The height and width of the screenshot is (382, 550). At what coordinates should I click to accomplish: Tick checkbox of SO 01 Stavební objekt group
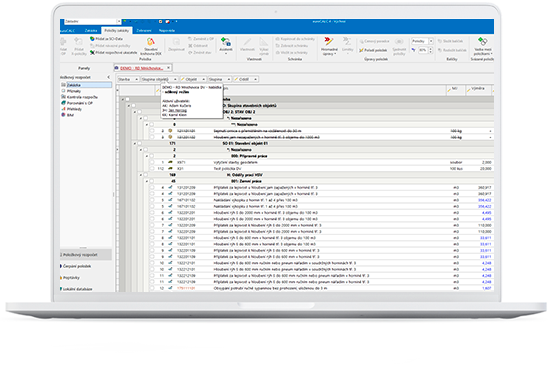point(140,143)
